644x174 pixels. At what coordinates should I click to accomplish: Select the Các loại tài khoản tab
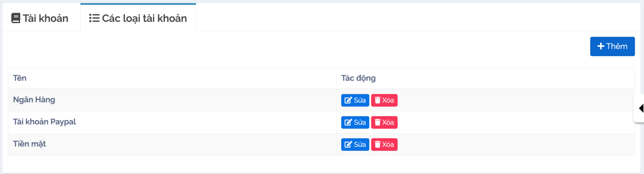[x=138, y=18]
